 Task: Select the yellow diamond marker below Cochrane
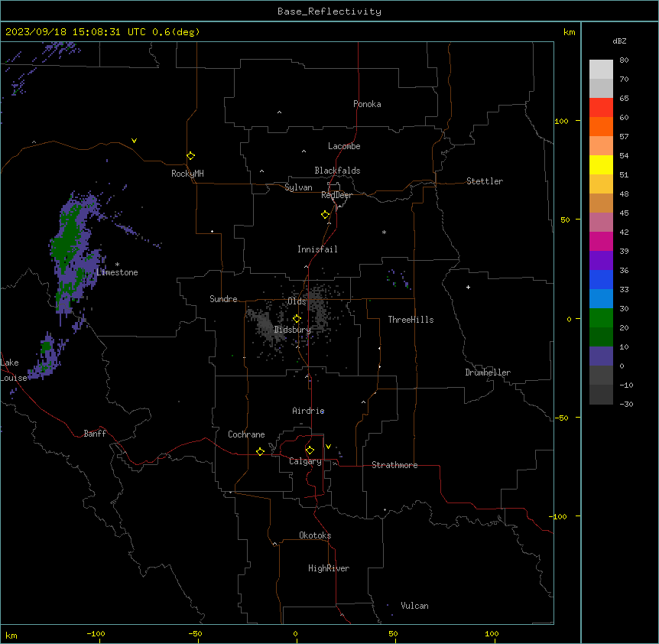click(x=260, y=451)
